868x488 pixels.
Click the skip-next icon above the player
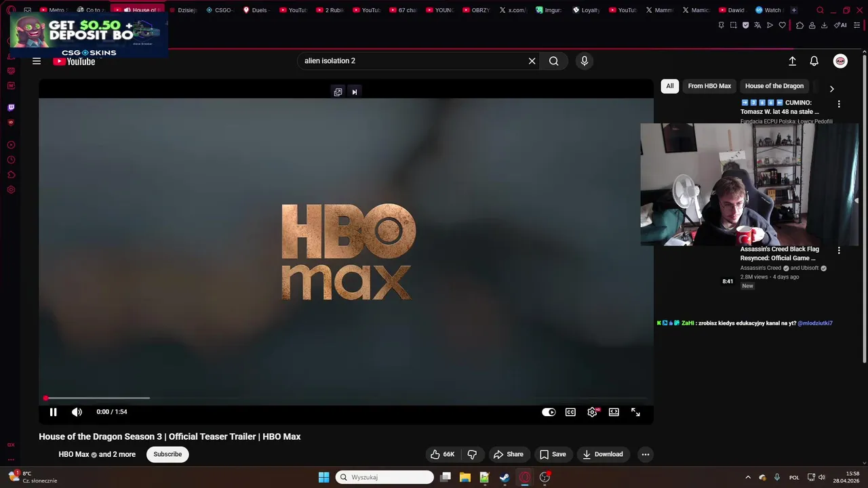coord(354,92)
